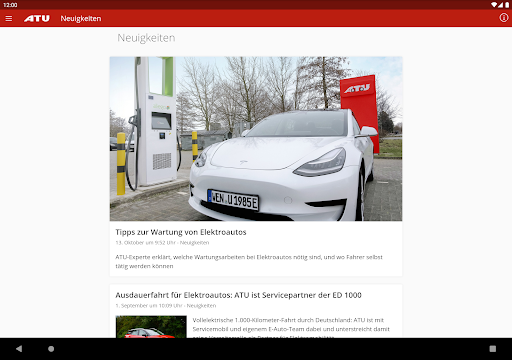
Task: Open recent apps square button
Action: 493,349
